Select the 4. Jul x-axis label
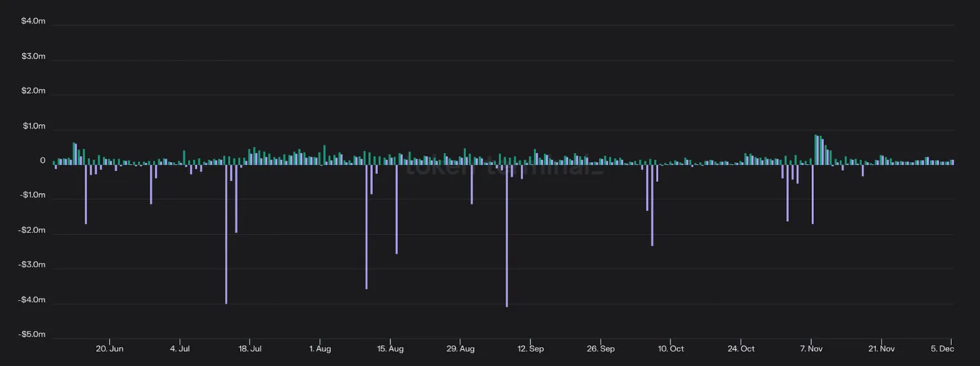 179,349
